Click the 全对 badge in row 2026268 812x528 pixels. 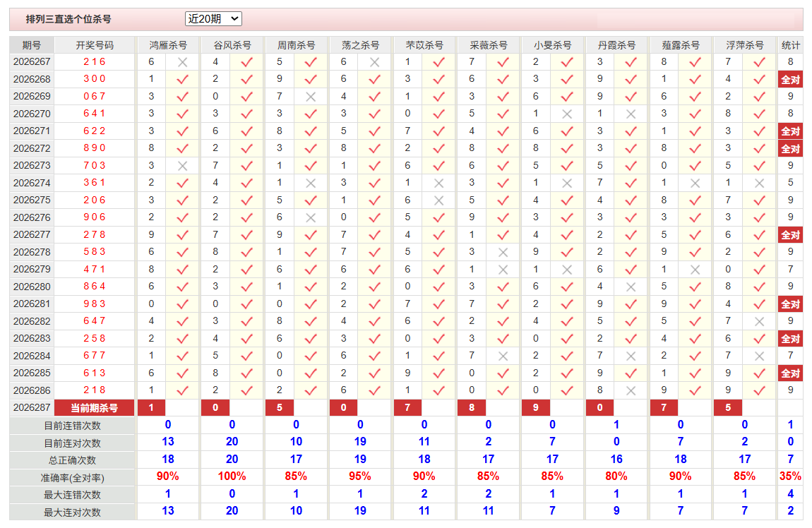click(790, 80)
